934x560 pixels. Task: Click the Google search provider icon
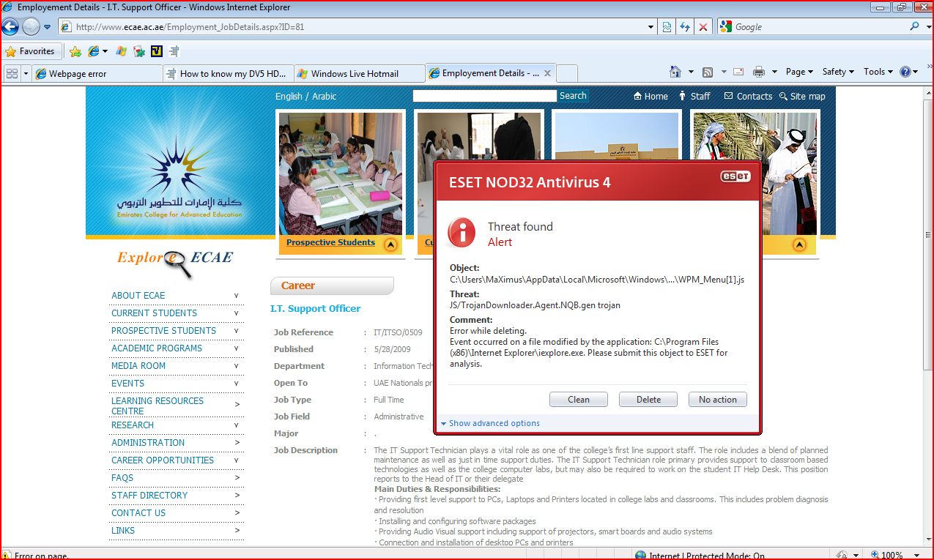[x=726, y=27]
